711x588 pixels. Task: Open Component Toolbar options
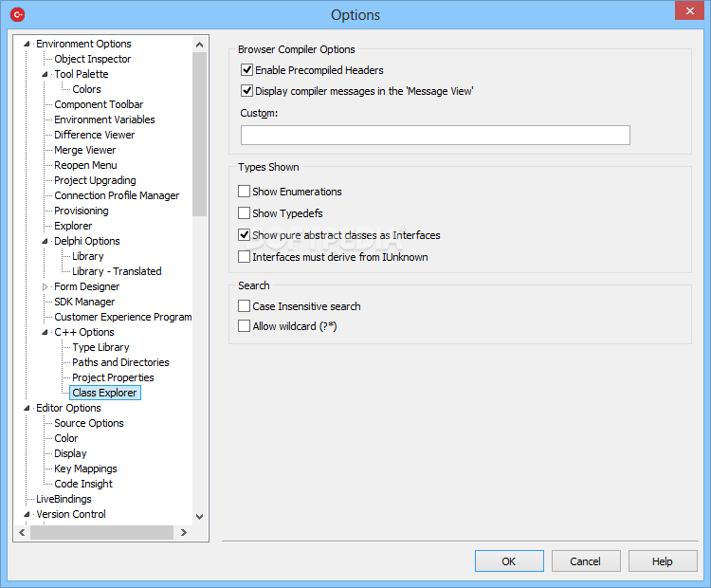(x=99, y=104)
